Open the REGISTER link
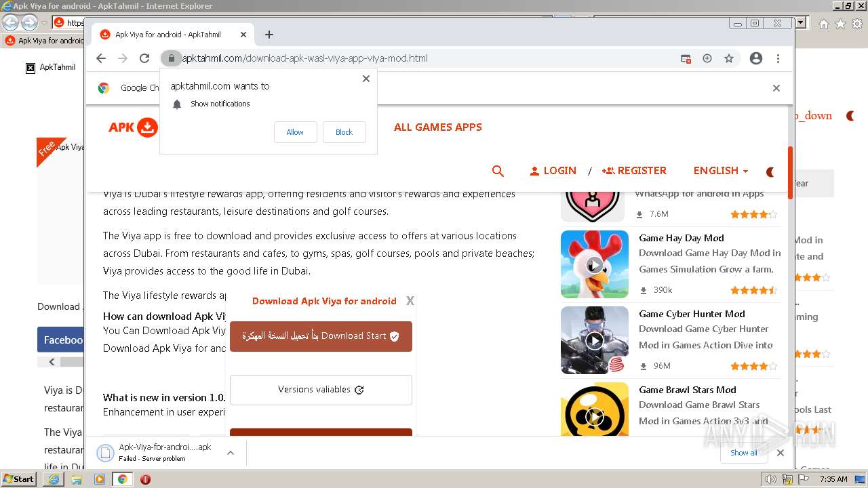The height and width of the screenshot is (488, 868). 634,171
